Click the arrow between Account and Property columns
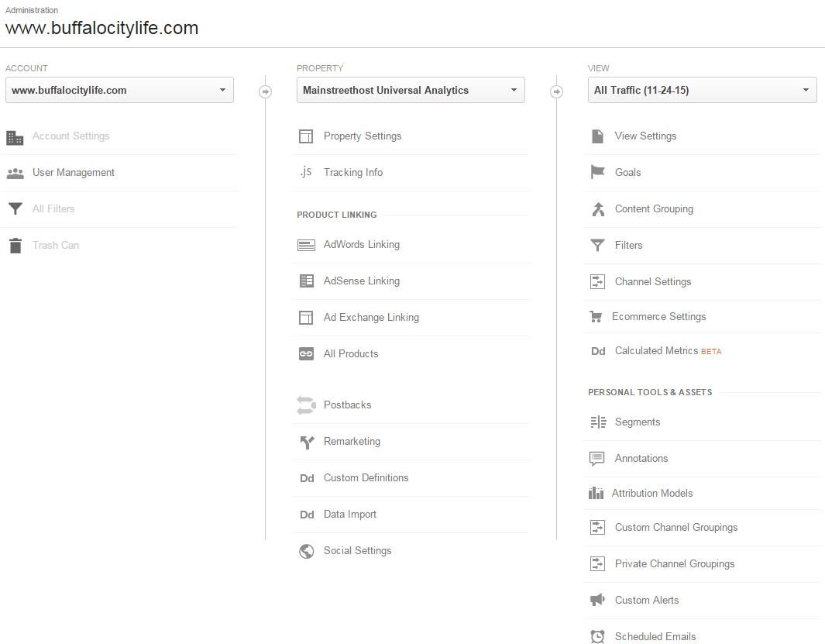Screen dimensions: 825x644 coord(266,91)
